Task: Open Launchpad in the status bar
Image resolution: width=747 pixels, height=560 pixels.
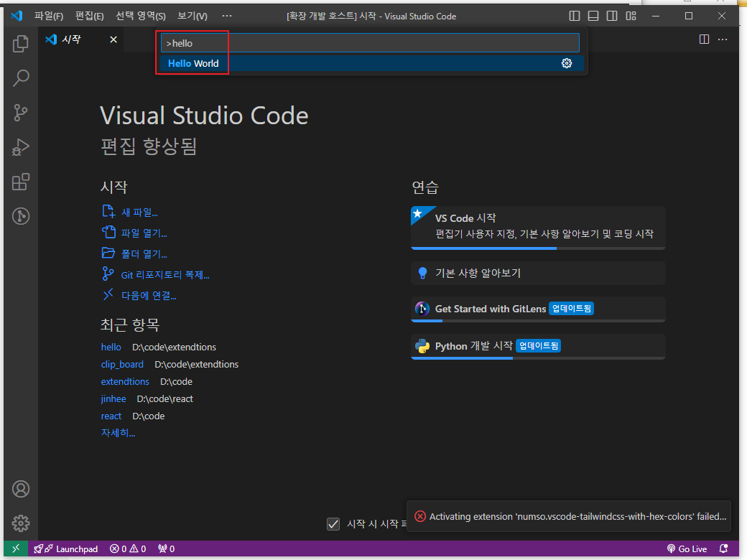Action: point(66,549)
